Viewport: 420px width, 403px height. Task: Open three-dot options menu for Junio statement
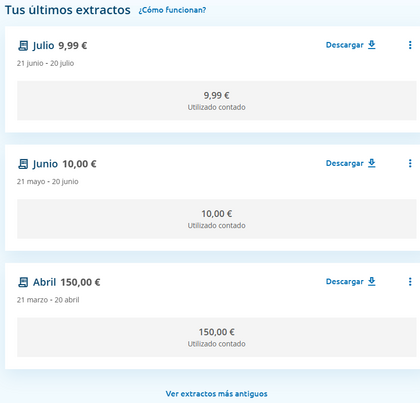point(410,163)
